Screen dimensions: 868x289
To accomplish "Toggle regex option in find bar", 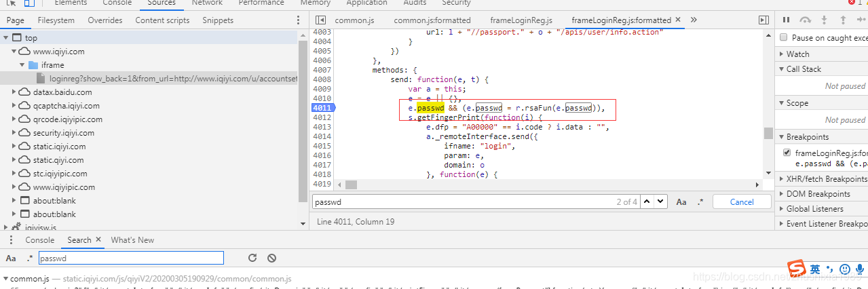I will pos(700,201).
